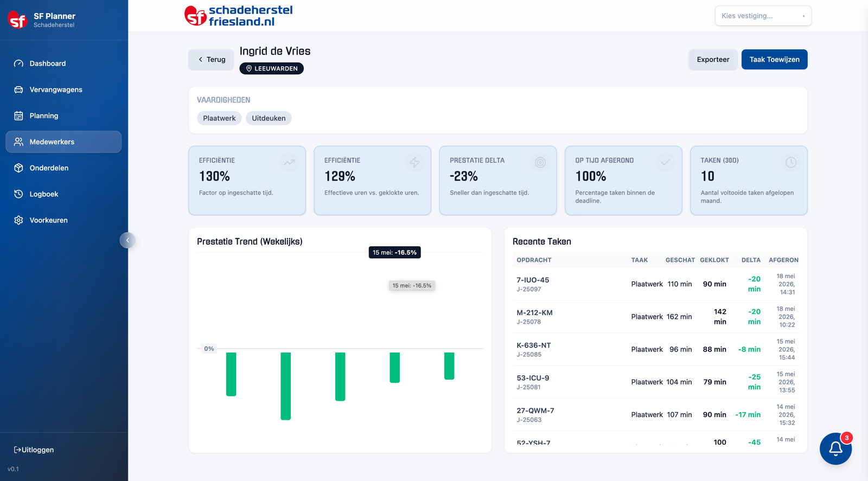Screen dimensions: 868x481
Task: Click the Ingrid de Vries heading
Action: tap(275, 51)
